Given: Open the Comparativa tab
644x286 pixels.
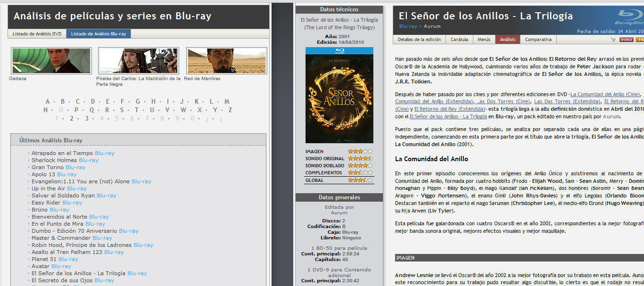Looking at the screenshot, I should (538, 40).
